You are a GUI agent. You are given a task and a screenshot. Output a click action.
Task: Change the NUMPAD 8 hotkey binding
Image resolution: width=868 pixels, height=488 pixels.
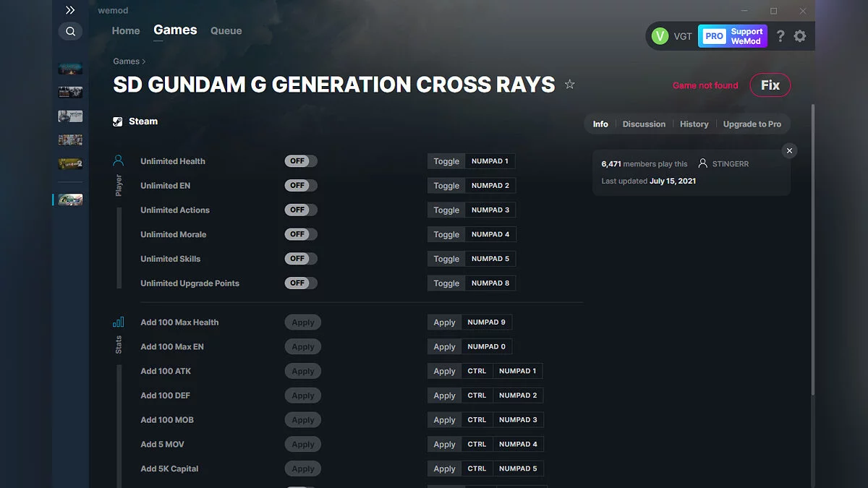click(x=490, y=283)
